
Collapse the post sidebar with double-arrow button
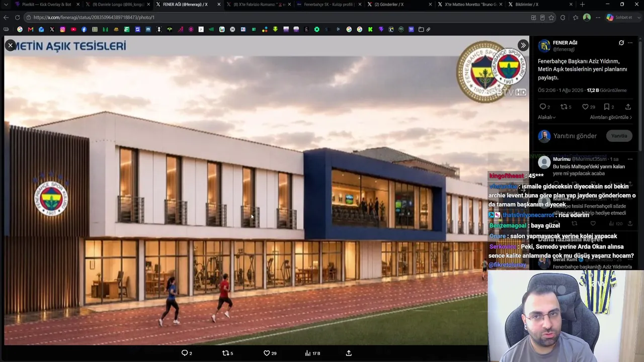[x=523, y=45]
